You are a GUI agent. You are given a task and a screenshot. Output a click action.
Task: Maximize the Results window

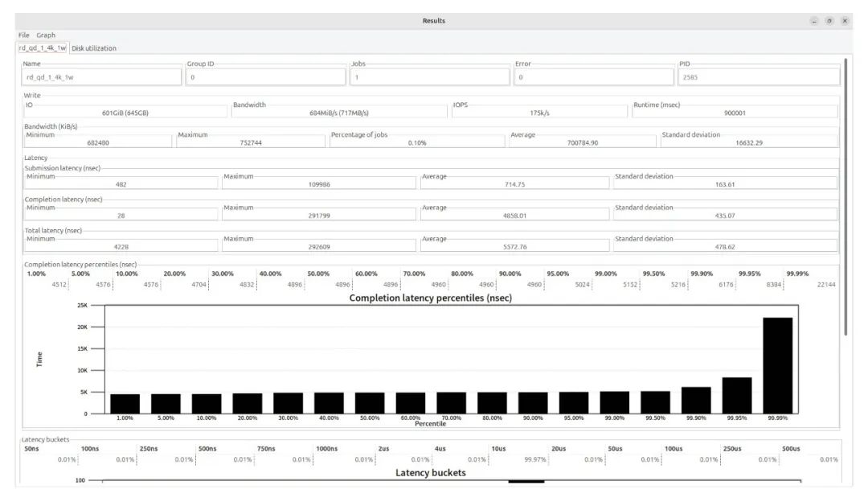(x=829, y=20)
